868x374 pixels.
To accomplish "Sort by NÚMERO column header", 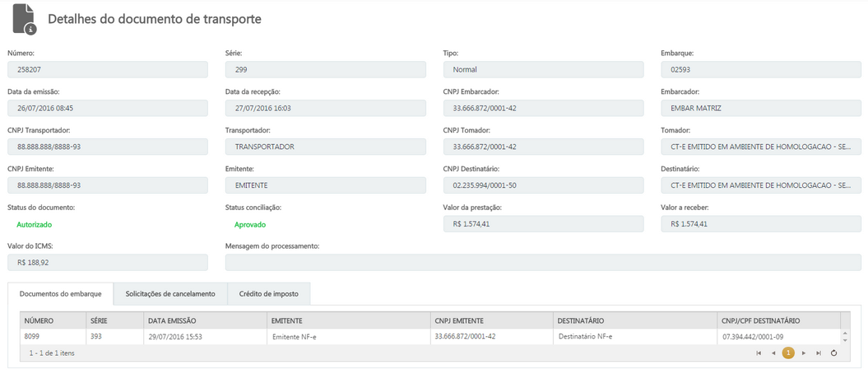I will click(53, 320).
